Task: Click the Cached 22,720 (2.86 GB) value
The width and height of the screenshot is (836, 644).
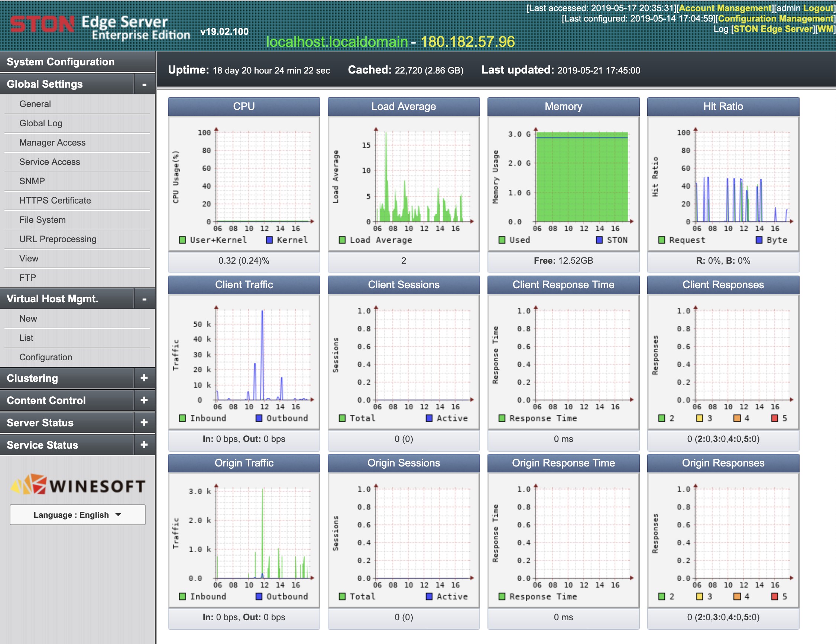Action: (429, 71)
